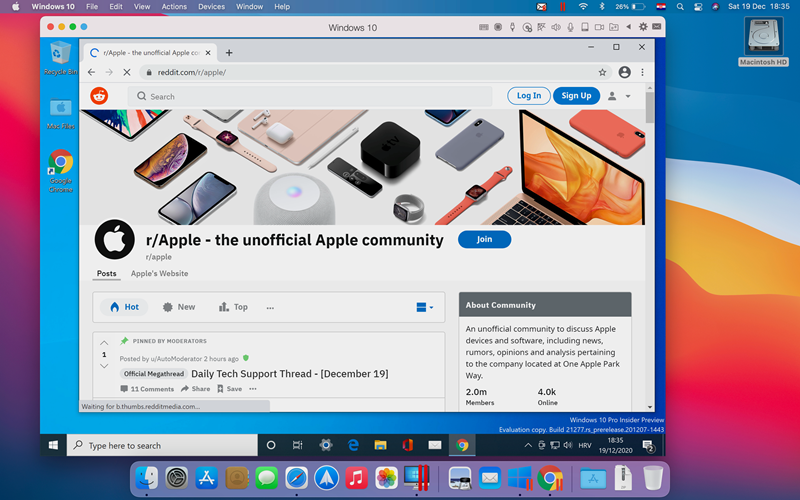The height and width of the screenshot is (500, 800).
Task: Join the r/Apple community
Action: click(484, 240)
